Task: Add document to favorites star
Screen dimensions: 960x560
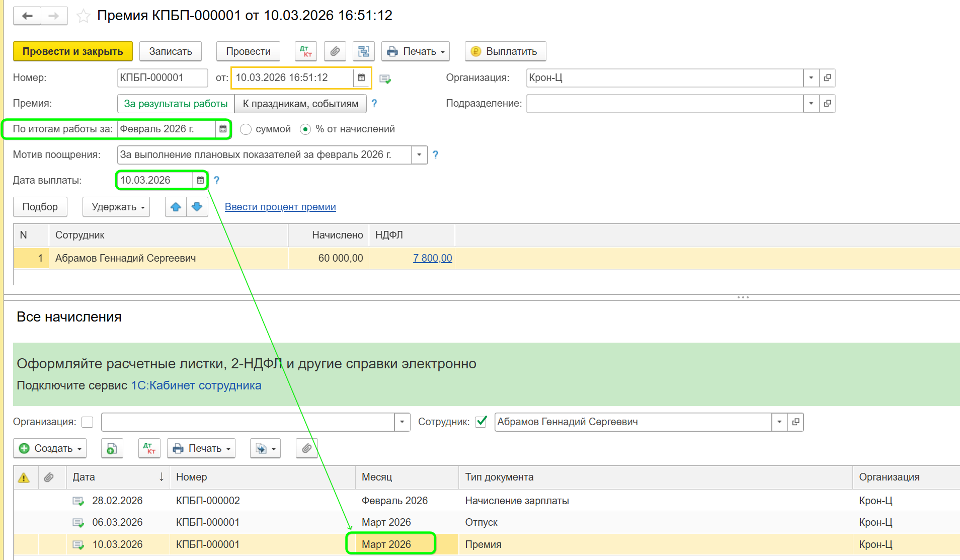Action: coord(83,16)
